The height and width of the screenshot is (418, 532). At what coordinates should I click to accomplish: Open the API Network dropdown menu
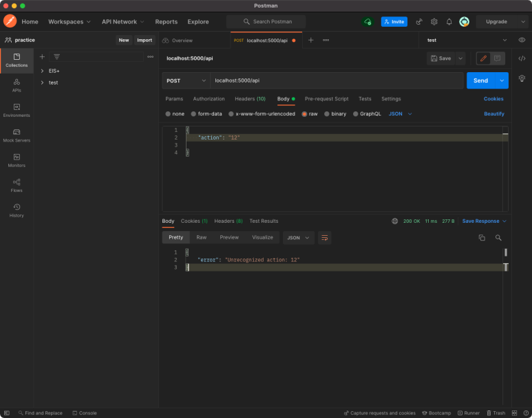(123, 22)
